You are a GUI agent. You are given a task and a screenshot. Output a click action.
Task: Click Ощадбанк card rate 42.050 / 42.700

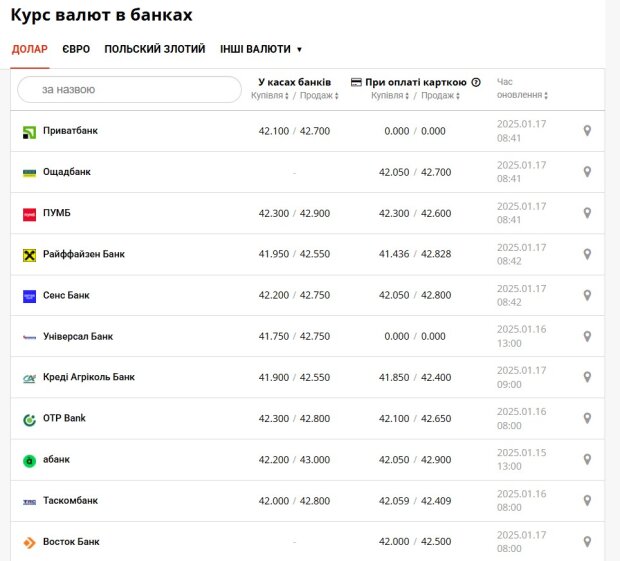click(x=415, y=172)
